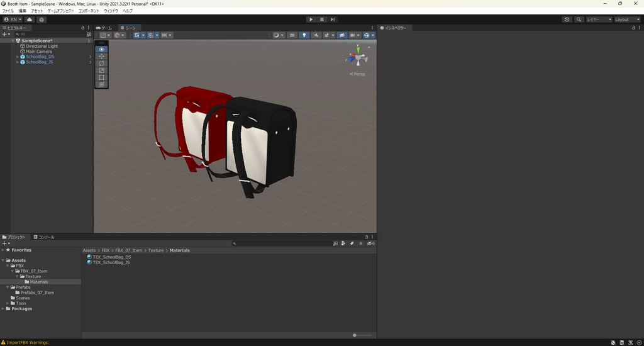The image size is (644, 346).
Task: Open the Layout dropdown
Action: pos(626,20)
